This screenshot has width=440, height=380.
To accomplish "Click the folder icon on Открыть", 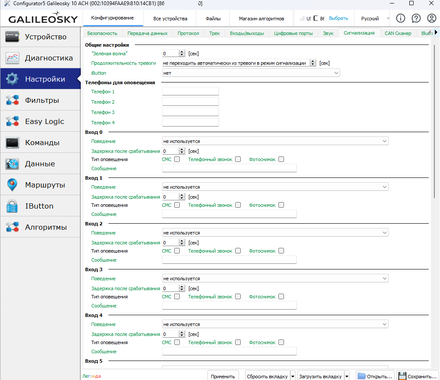I will (x=362, y=376).
